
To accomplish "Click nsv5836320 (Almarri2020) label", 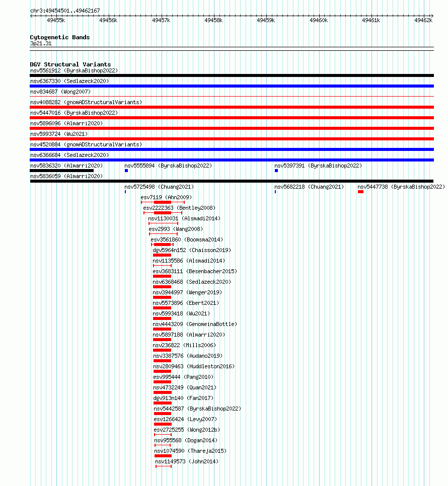I will coord(66,166).
